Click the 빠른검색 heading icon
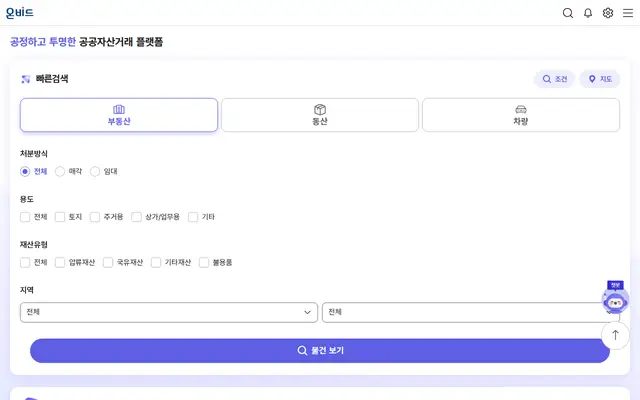Viewport: 640px width, 400px height. point(26,79)
